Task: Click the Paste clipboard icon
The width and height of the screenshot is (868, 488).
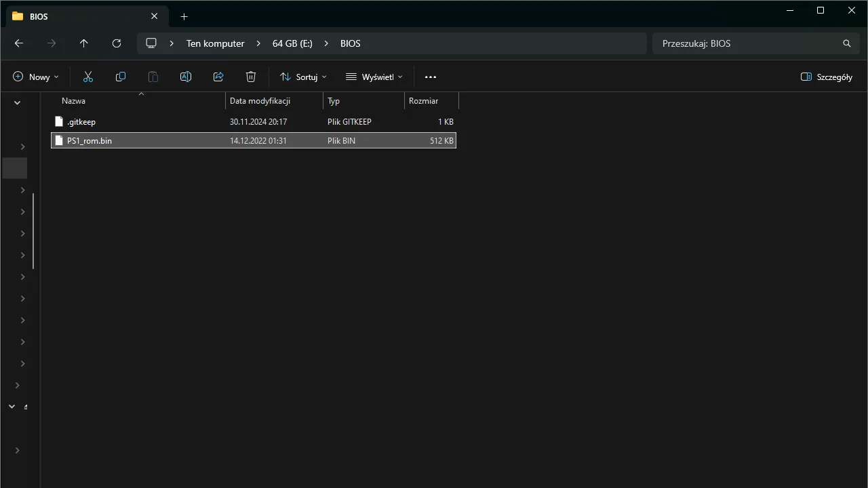Action: (x=153, y=77)
